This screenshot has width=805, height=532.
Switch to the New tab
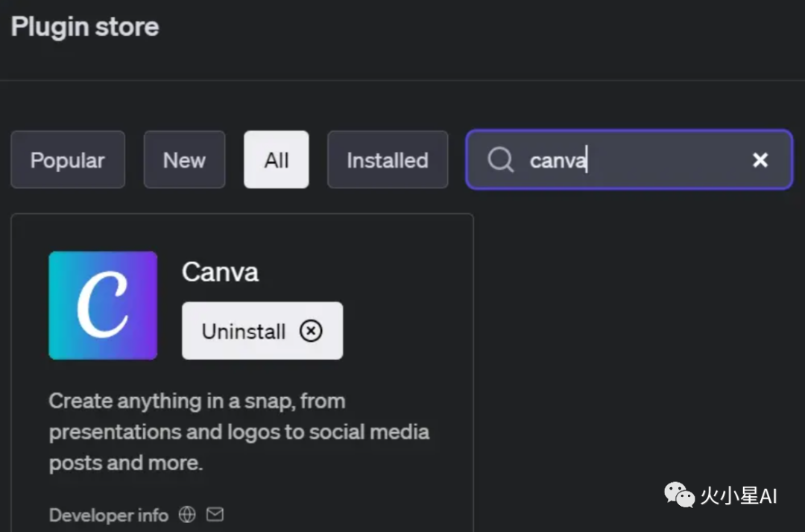click(184, 159)
